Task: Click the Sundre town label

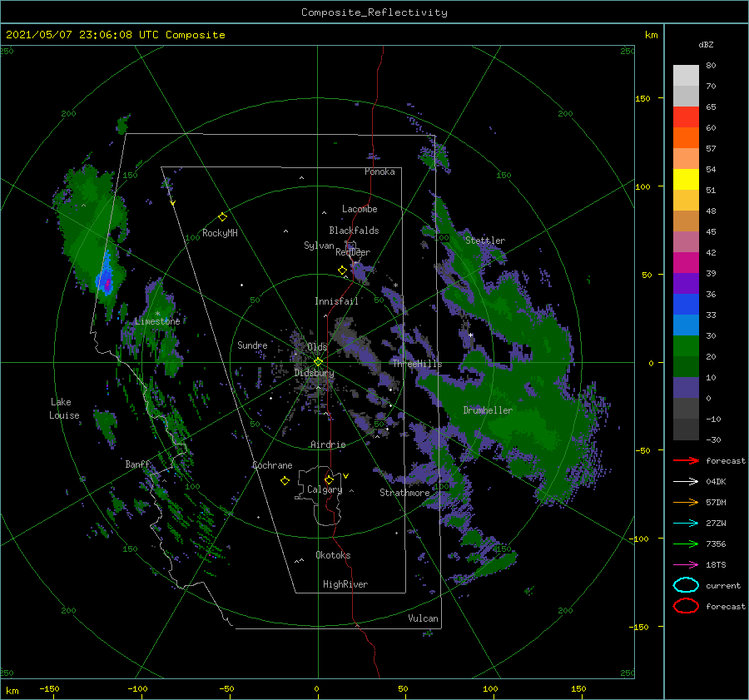Action: pyautogui.click(x=252, y=345)
